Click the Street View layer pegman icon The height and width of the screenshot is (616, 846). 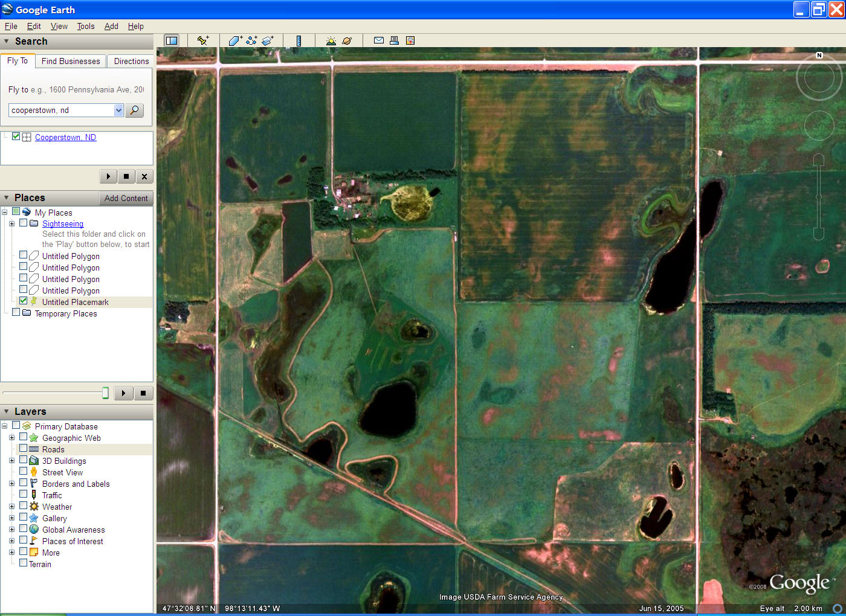34,472
